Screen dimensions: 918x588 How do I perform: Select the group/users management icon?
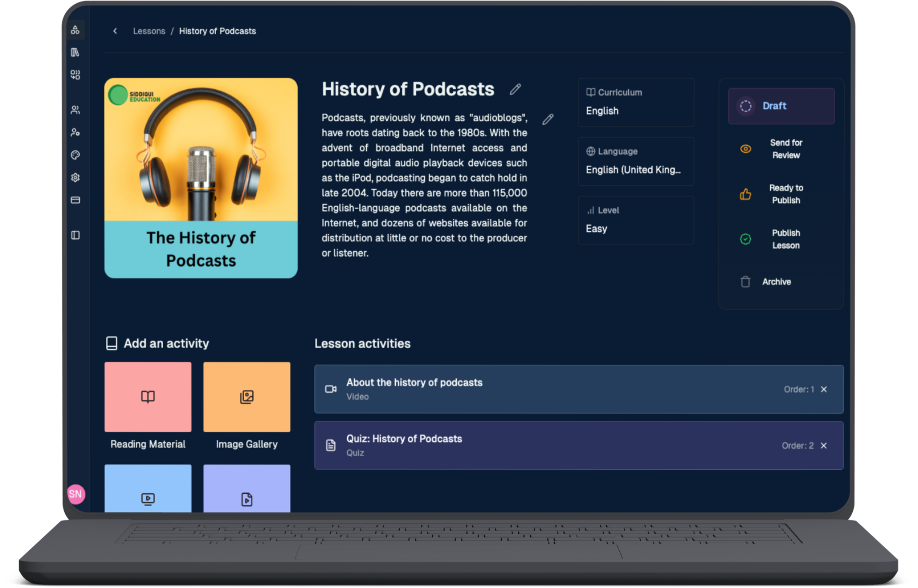[x=76, y=109]
